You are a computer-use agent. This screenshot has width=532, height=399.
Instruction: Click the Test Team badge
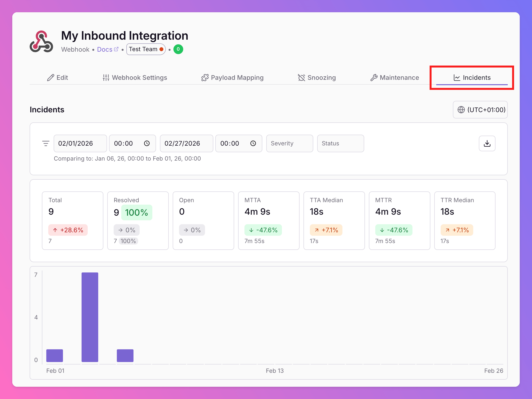click(x=146, y=49)
